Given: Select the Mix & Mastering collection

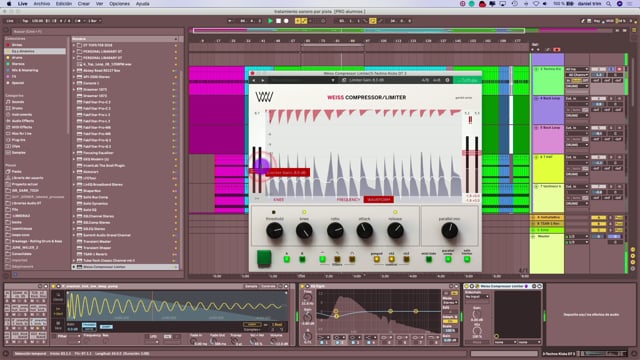Looking at the screenshot, I should tap(25, 70).
